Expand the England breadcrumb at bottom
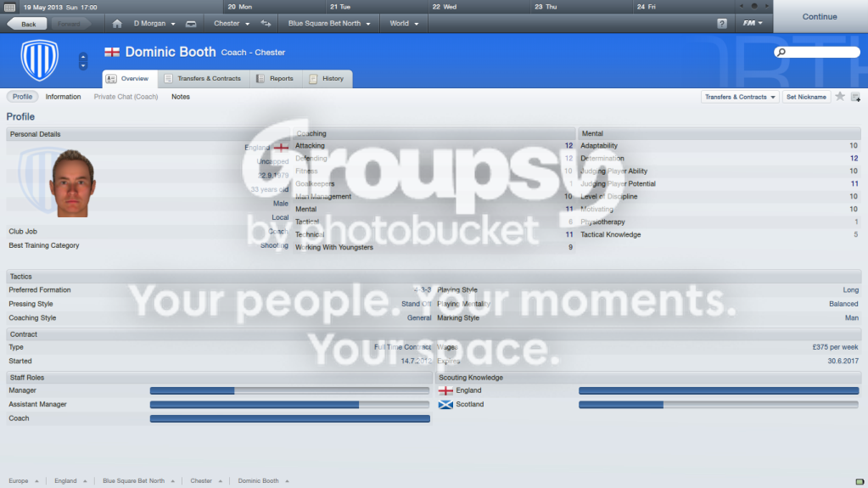The width and height of the screenshot is (868, 488). tap(70, 481)
